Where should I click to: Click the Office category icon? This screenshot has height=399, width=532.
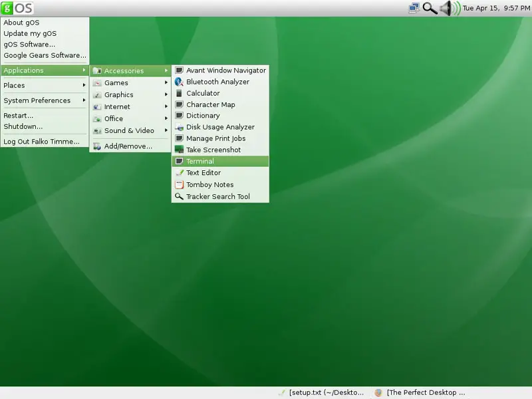point(97,118)
